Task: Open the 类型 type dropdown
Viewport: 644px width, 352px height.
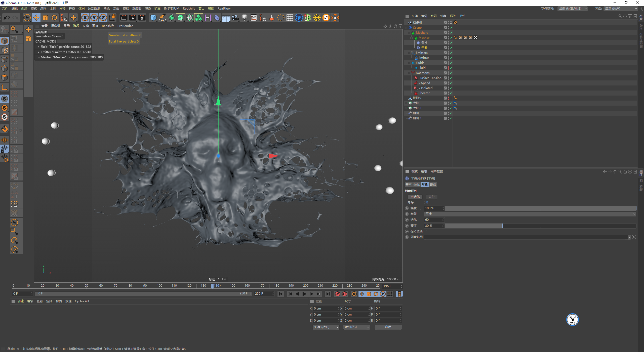Action: tap(530, 214)
